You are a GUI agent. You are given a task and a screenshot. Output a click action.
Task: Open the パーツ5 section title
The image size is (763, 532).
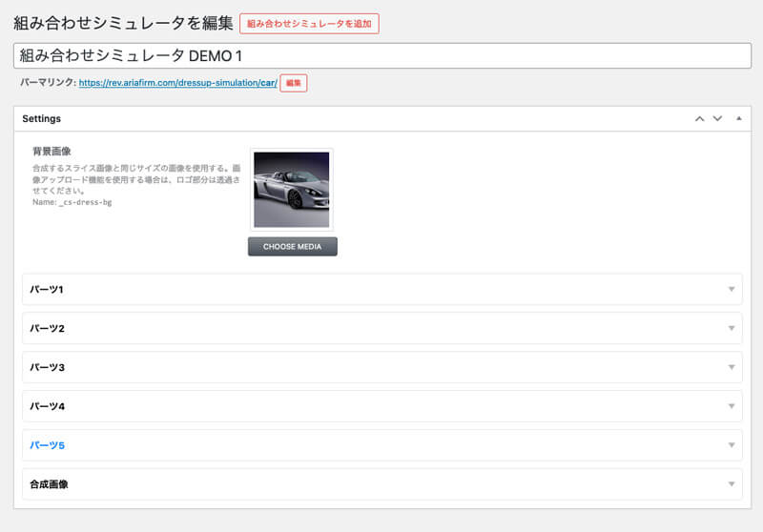[x=47, y=445]
